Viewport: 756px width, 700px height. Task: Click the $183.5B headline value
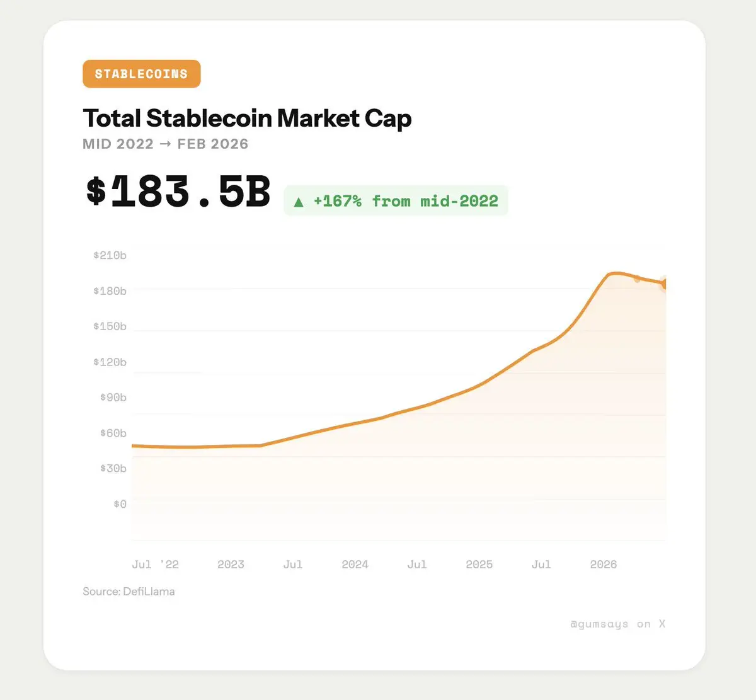(x=178, y=191)
